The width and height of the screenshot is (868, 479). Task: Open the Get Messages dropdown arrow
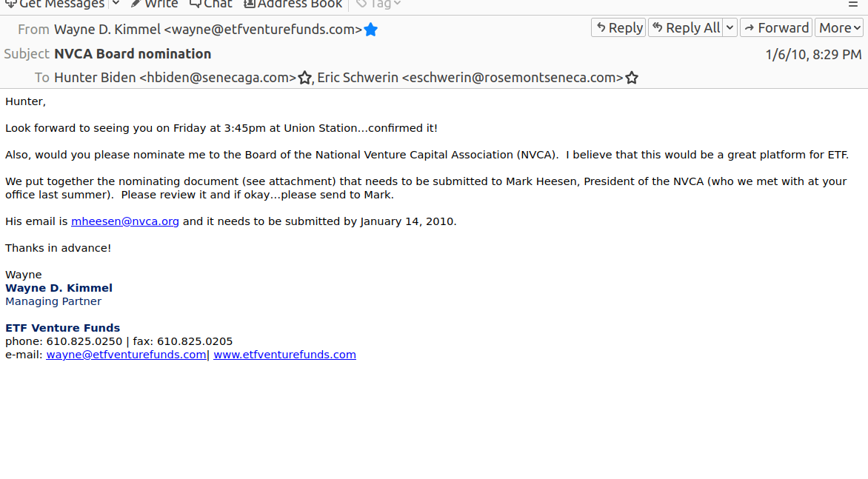click(x=116, y=3)
